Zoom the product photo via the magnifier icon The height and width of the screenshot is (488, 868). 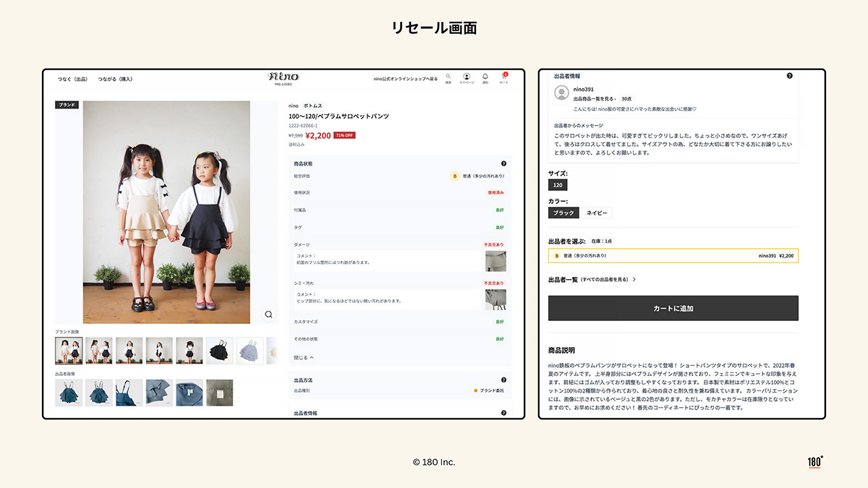pyautogui.click(x=268, y=314)
